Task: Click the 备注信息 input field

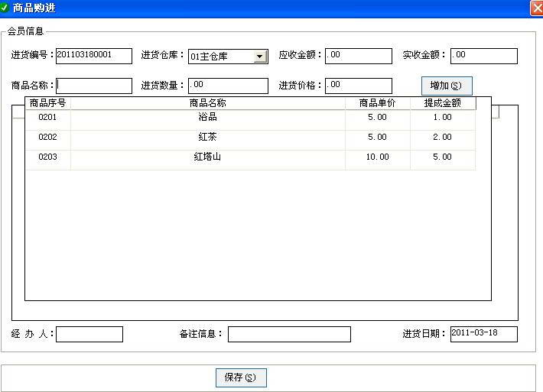Action: click(x=289, y=334)
